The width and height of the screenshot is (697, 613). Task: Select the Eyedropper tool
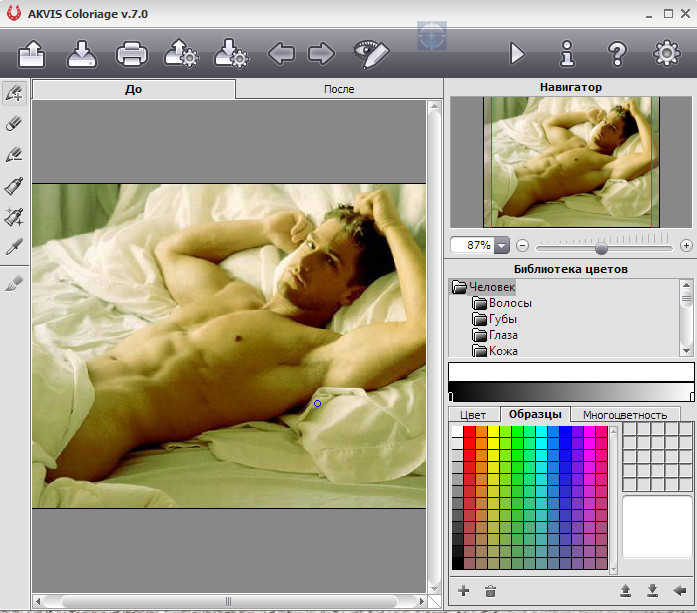pos(14,246)
